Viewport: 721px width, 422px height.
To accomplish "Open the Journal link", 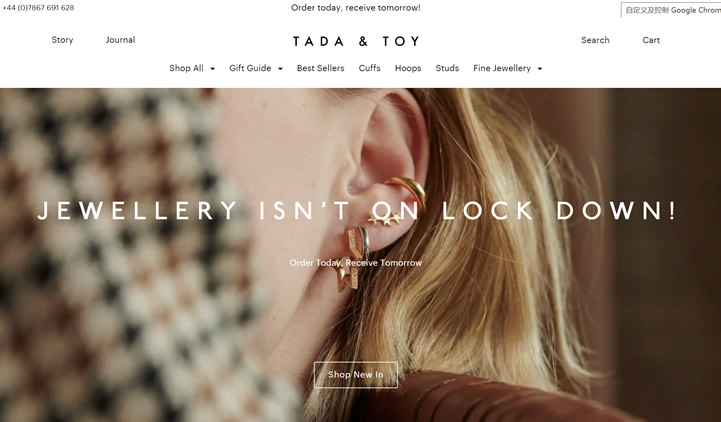I will 120,40.
